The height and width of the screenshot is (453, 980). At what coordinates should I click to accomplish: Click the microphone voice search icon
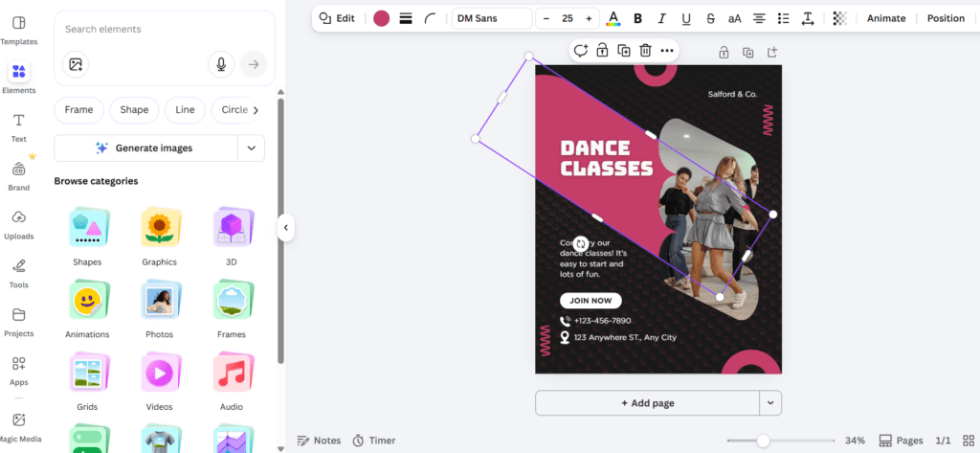[221, 64]
